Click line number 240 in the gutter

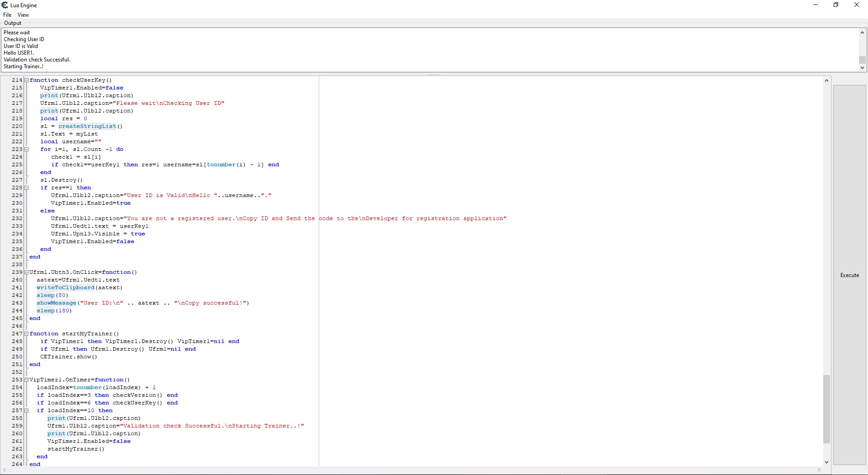[17, 280]
